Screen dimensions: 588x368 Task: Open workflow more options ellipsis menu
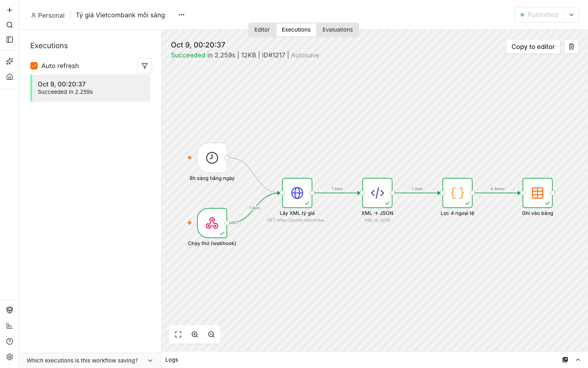click(181, 15)
